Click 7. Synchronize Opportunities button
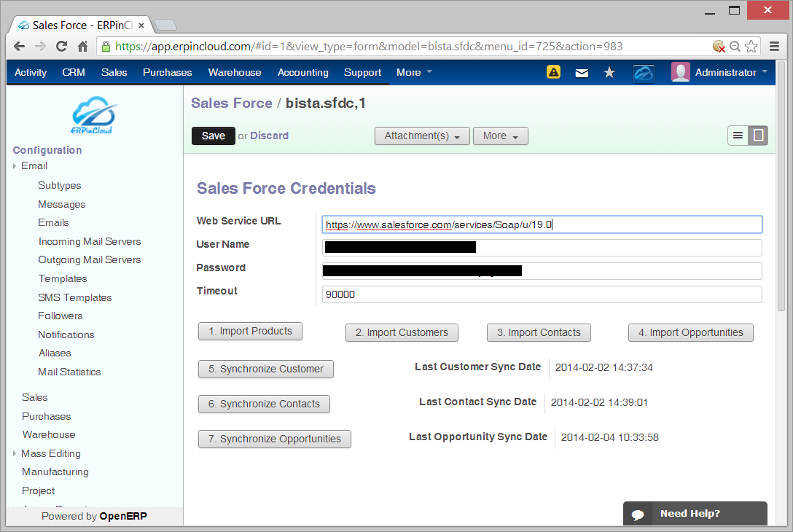 tap(275, 439)
